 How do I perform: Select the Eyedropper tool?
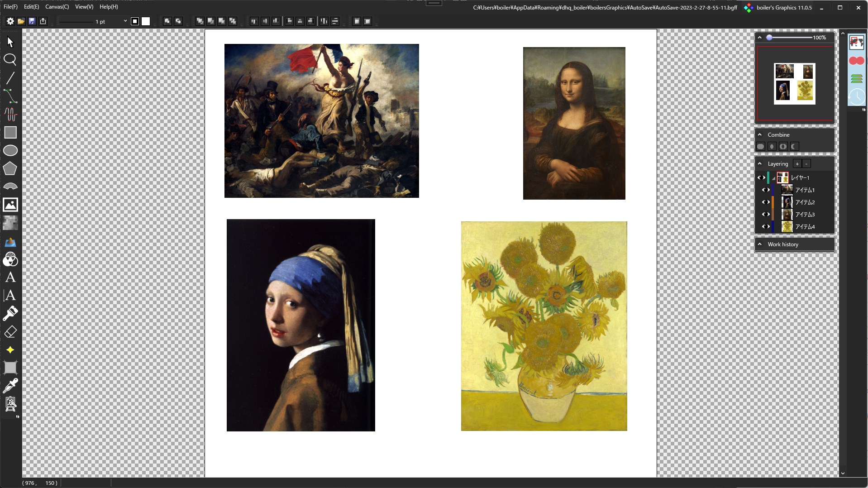pyautogui.click(x=10, y=385)
